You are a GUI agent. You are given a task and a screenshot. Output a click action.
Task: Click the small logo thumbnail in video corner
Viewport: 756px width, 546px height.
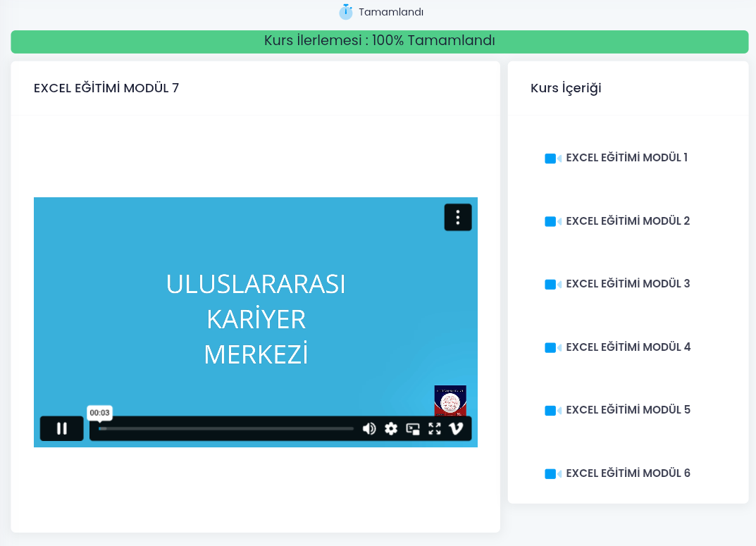(x=450, y=400)
